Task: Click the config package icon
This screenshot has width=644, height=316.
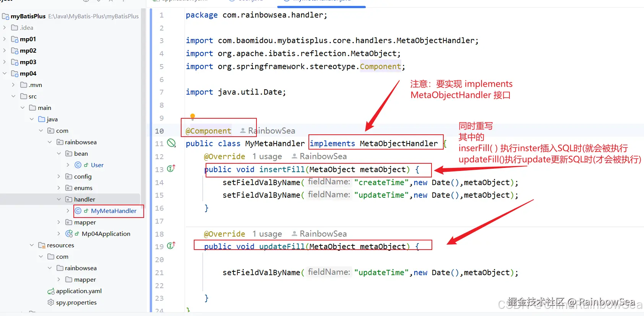Action: [69, 176]
